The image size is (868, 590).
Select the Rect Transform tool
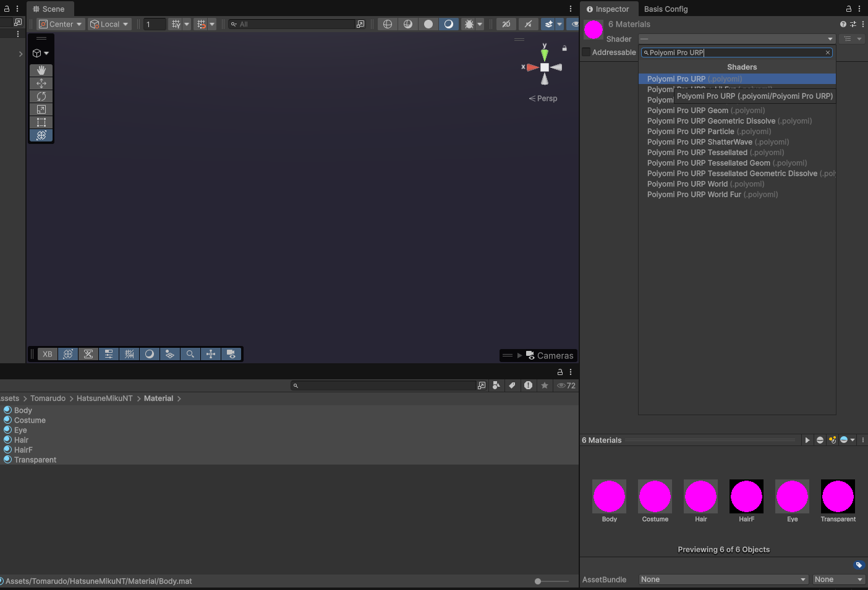point(41,122)
